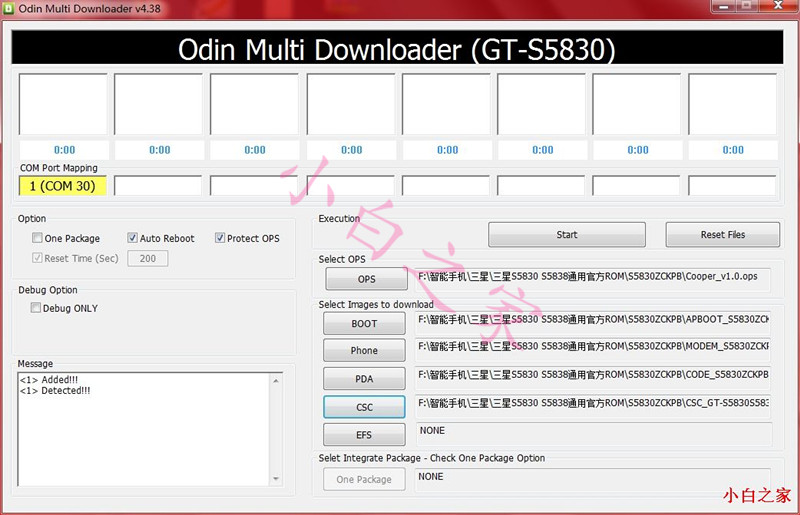Viewport: 800px width, 515px height.
Task: Click the Odin Multi Downloader (GT-S5830) banner
Action: 397,47
